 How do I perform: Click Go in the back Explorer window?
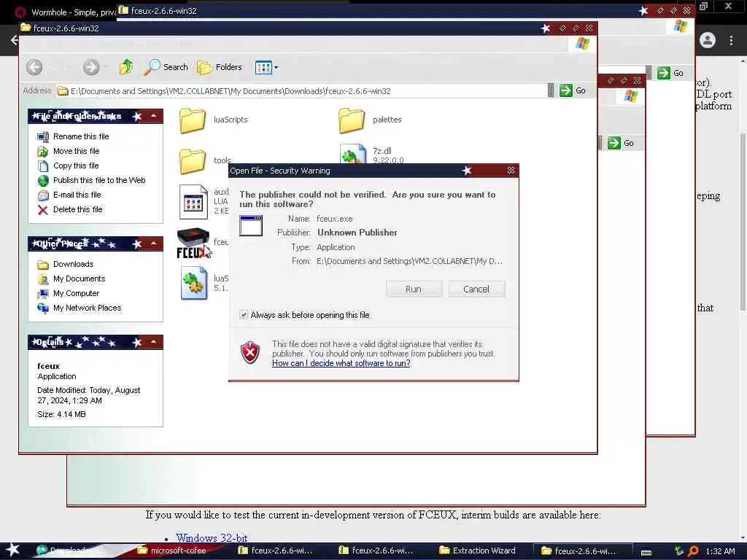coord(671,73)
